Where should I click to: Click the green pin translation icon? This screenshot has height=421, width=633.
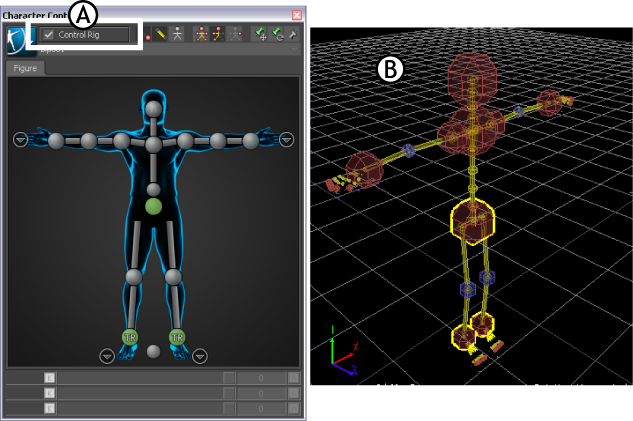click(x=260, y=34)
